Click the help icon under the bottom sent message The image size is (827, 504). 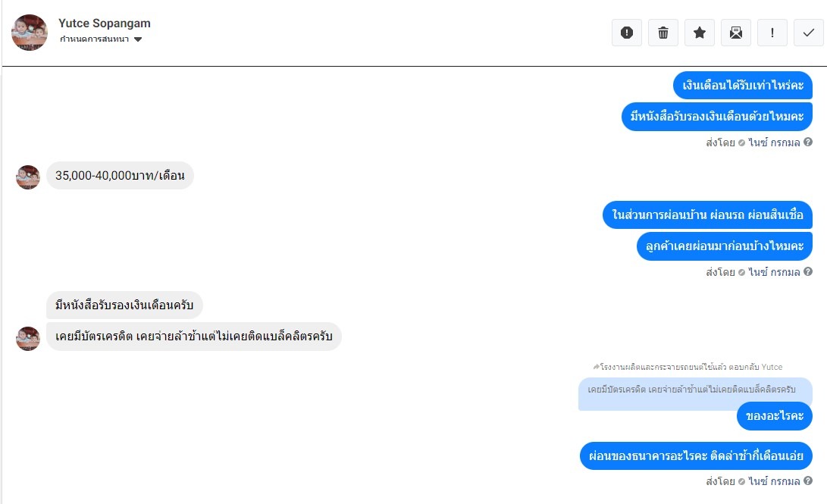pos(808,481)
